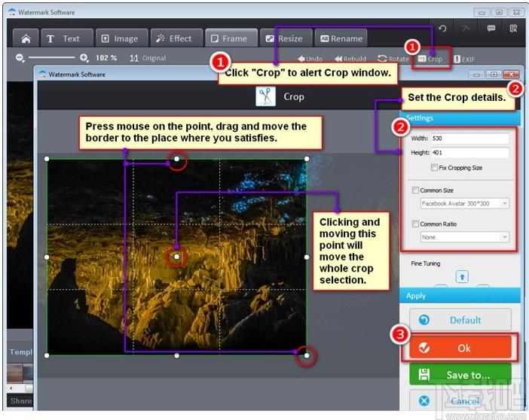The height and width of the screenshot is (420, 529).
Task: Open the Facebook Avatar 300*300 dropdown
Action: click(464, 203)
